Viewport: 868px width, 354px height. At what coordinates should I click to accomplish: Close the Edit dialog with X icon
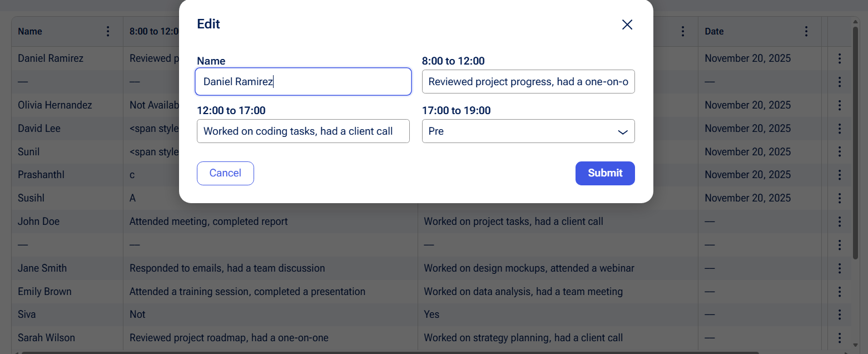(x=627, y=24)
